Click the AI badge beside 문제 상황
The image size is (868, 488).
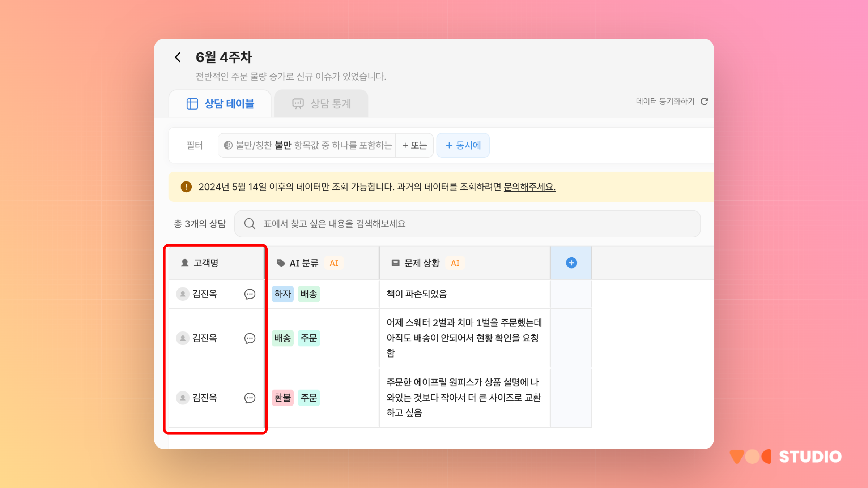(x=455, y=263)
